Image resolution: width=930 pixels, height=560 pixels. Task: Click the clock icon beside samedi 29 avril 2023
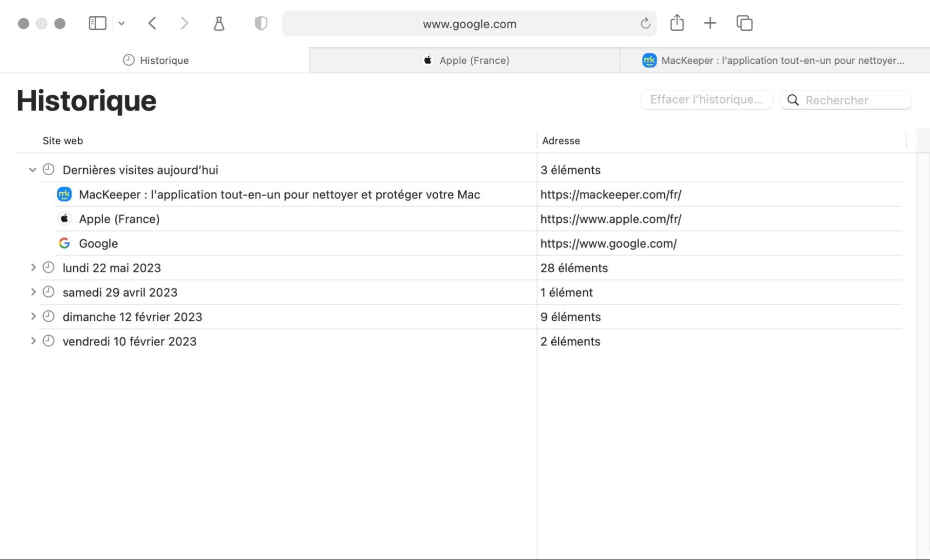point(48,292)
